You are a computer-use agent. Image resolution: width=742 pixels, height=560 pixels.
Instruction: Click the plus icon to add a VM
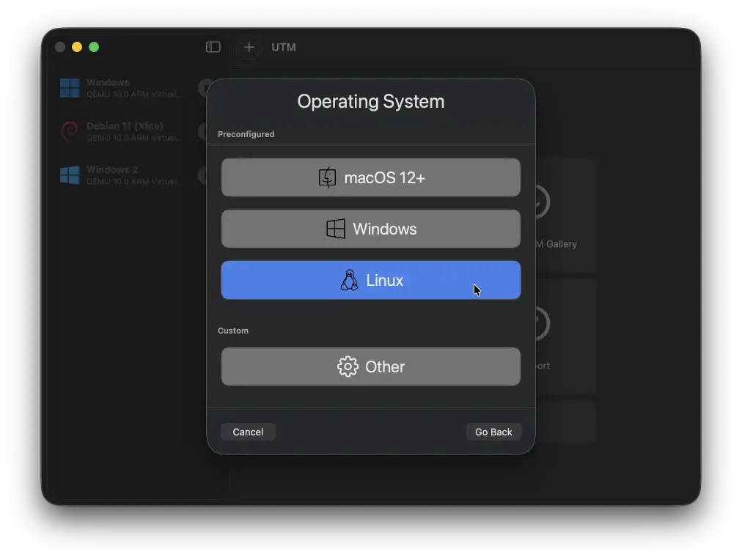249,48
